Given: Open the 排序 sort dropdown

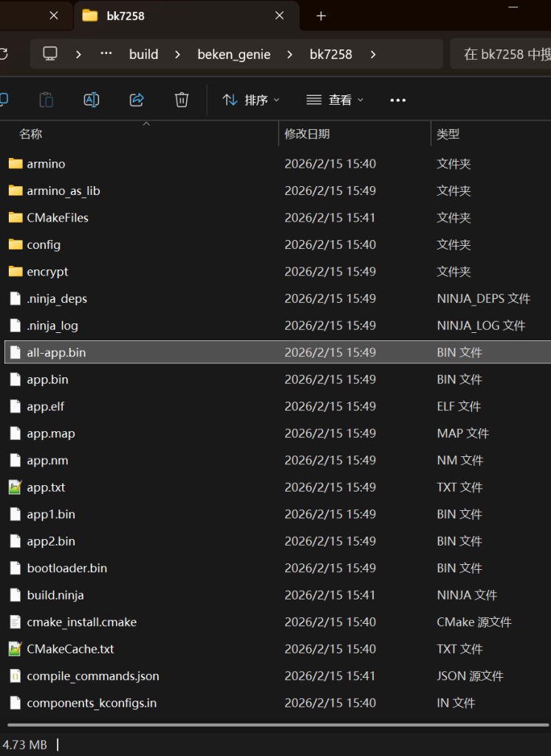Looking at the screenshot, I should [251, 100].
